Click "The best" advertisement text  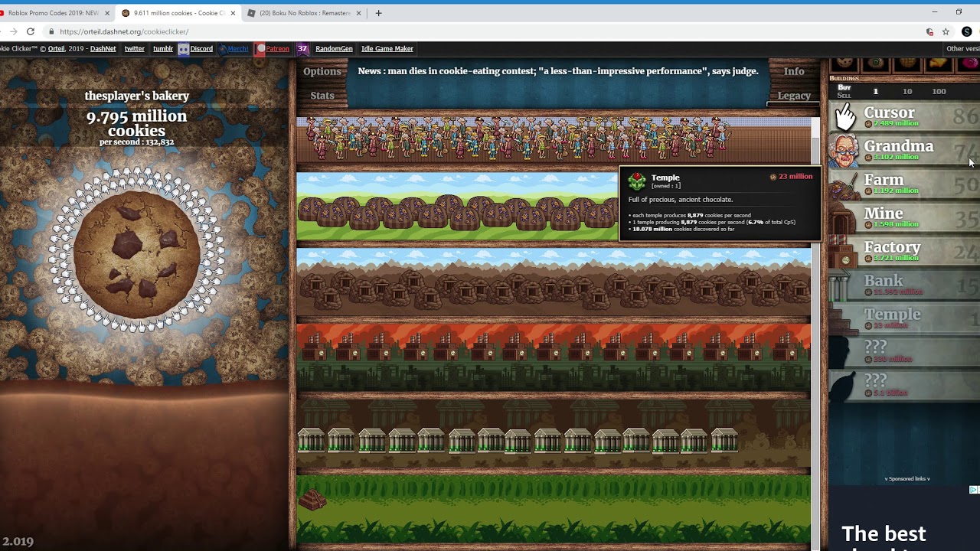(x=884, y=533)
